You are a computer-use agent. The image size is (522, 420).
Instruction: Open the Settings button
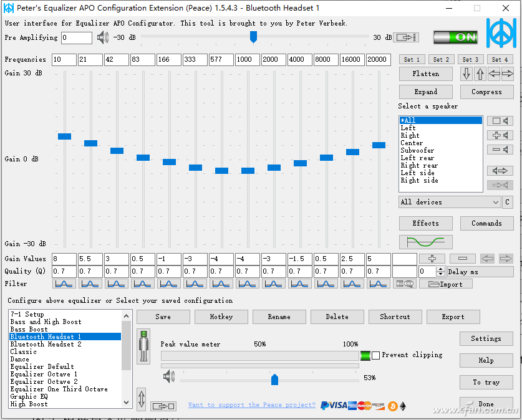486,338
